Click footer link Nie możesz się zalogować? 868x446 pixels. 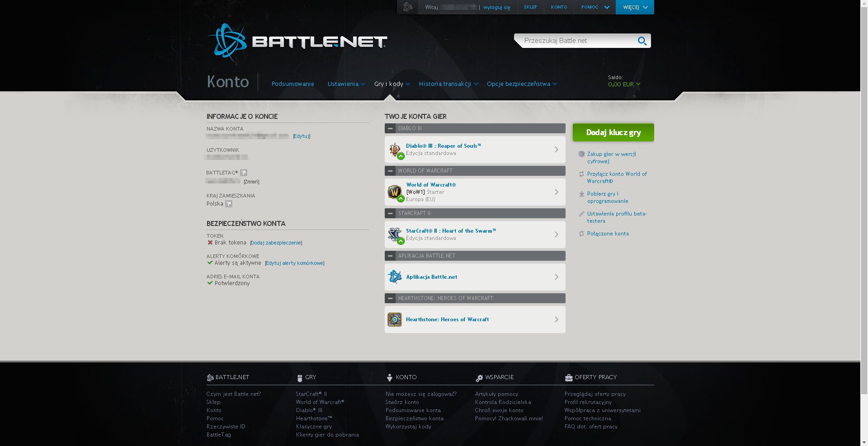421,394
